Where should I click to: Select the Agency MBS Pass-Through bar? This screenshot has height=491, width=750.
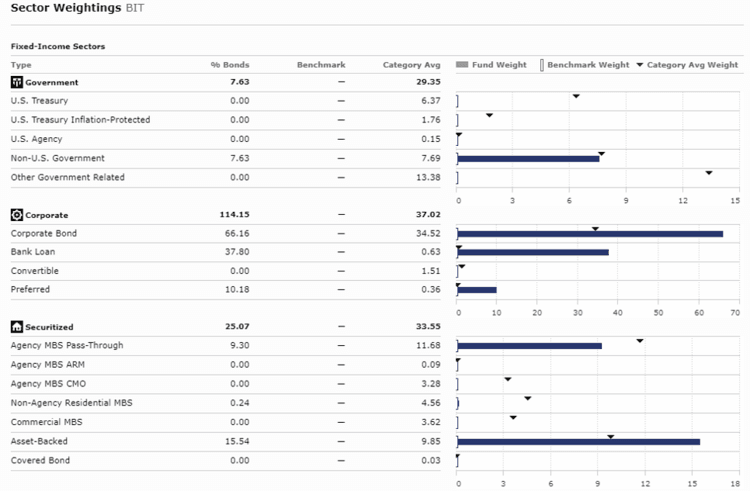click(x=529, y=346)
